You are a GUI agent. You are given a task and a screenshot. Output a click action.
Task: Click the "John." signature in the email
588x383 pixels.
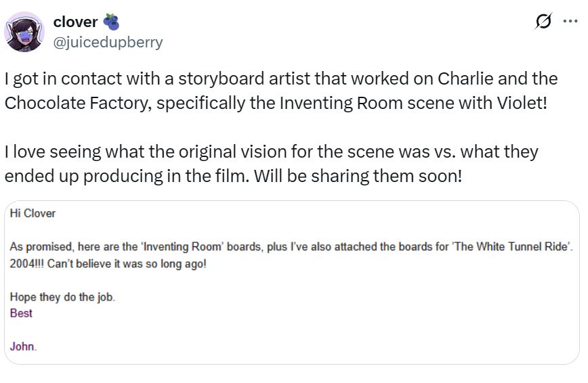(24, 346)
